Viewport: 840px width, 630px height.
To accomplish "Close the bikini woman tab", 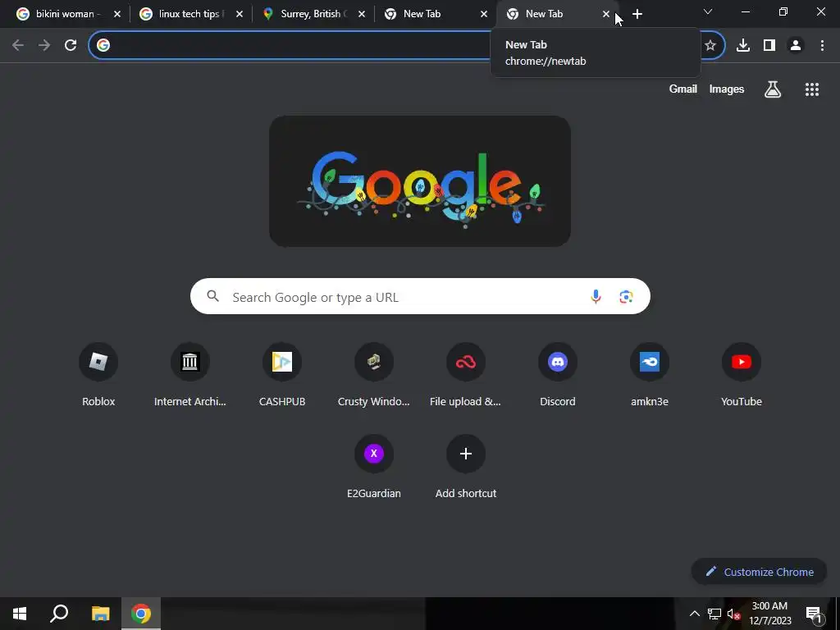I will tap(117, 14).
